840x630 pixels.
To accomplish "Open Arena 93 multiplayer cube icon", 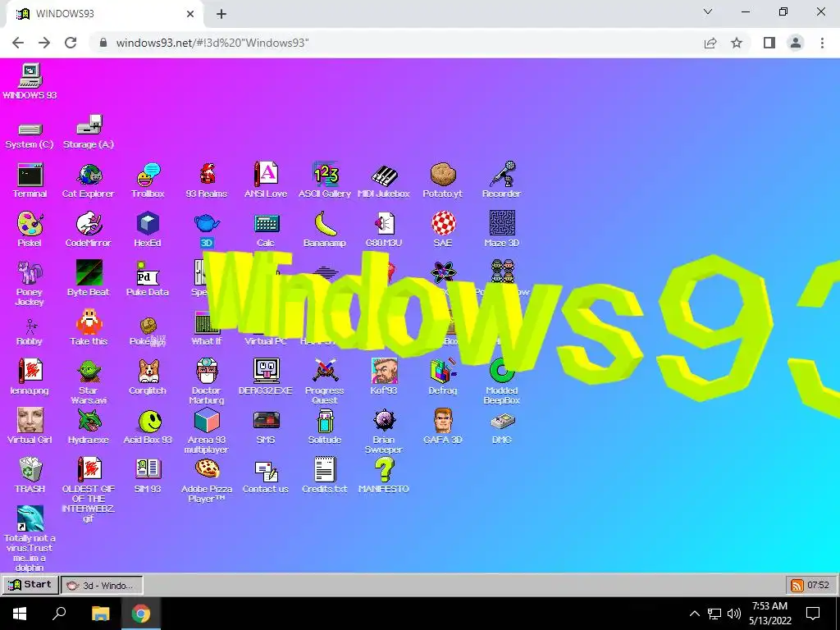I will (x=207, y=420).
